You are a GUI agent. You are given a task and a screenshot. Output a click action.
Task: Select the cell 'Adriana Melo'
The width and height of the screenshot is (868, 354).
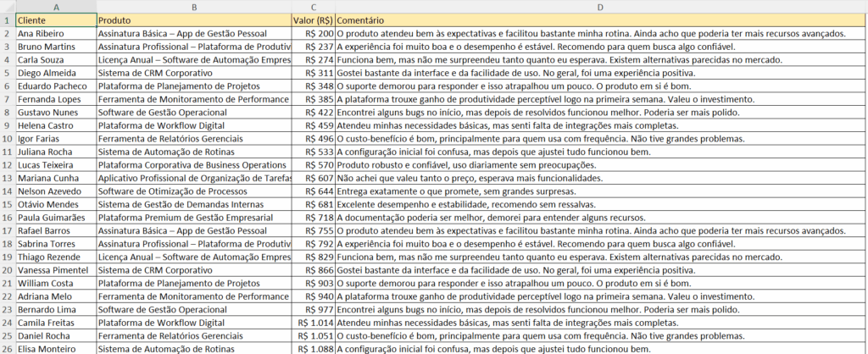[x=57, y=296]
